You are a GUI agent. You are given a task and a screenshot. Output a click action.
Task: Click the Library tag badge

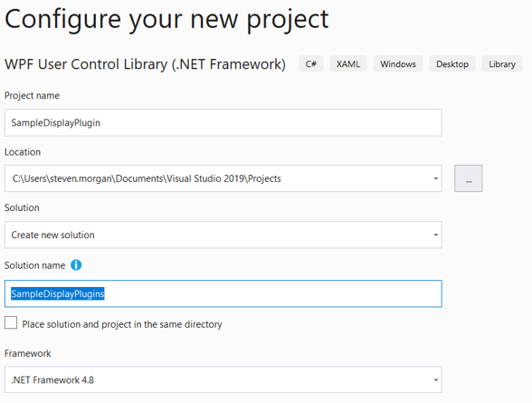pyautogui.click(x=502, y=63)
